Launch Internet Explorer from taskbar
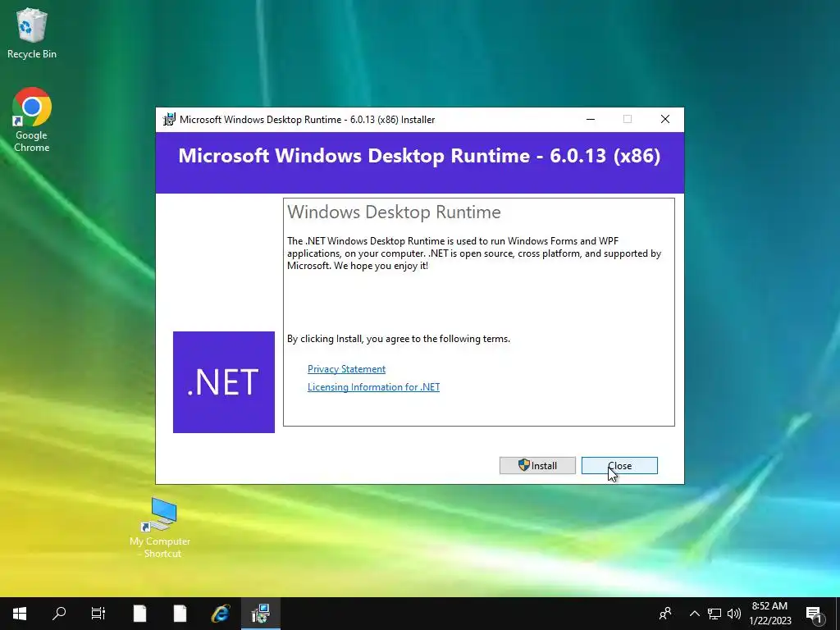The width and height of the screenshot is (840, 630). coord(220,614)
